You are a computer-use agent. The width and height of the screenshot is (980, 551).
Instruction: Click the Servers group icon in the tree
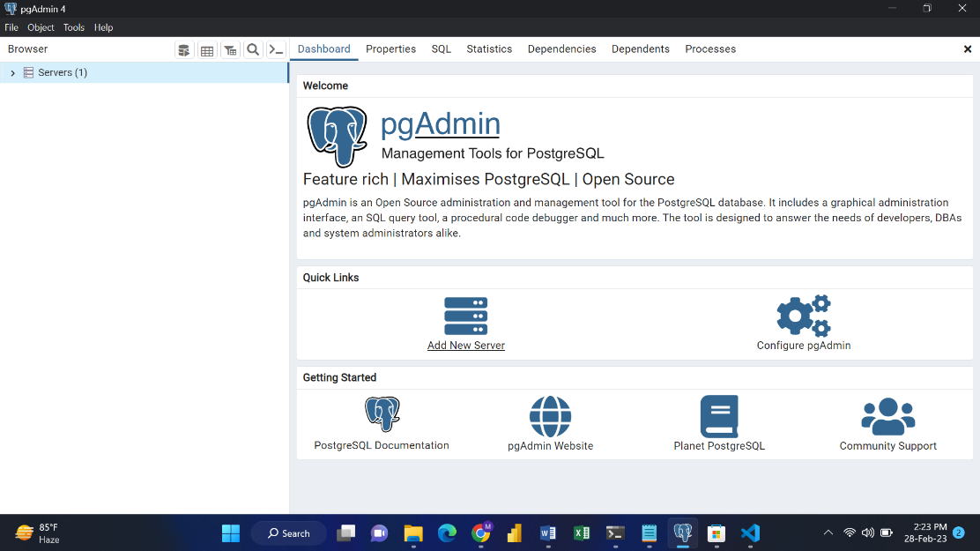point(28,72)
